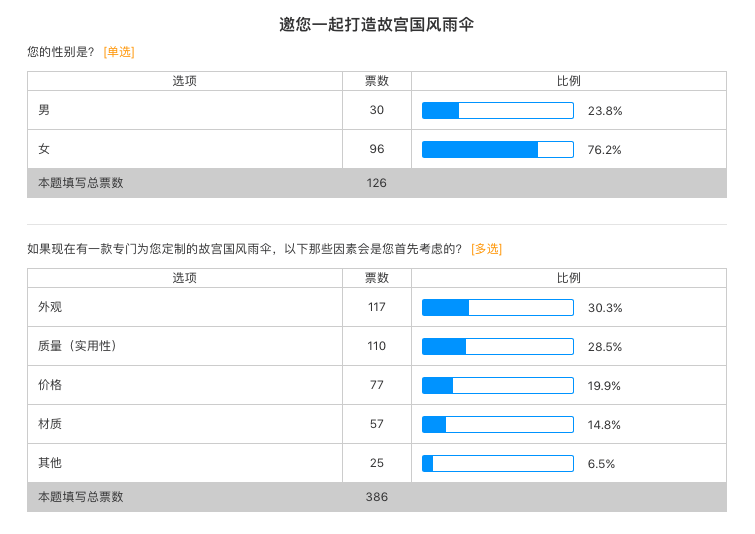The width and height of the screenshot is (755, 534).
Task: Click the 23.8% progress bar for 男
Action: tap(498, 110)
